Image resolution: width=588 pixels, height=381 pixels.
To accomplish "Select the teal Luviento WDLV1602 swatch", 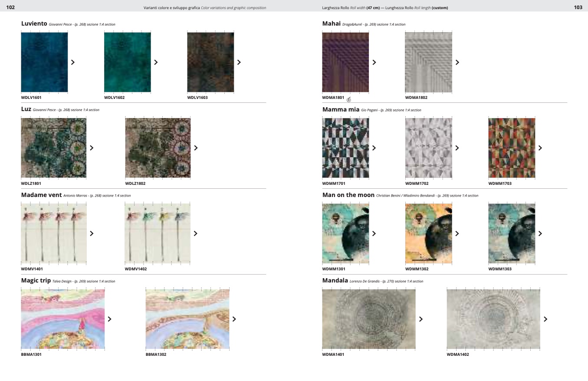I will 128,62.
